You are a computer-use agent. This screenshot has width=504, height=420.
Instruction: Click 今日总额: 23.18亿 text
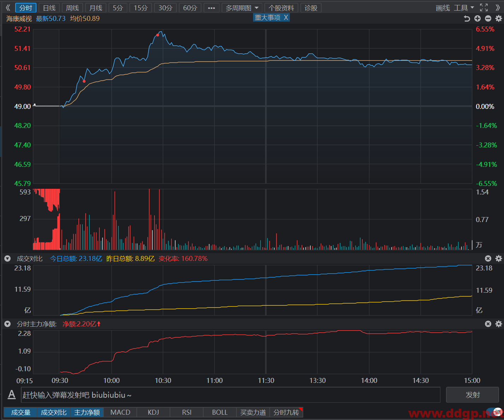76,258
